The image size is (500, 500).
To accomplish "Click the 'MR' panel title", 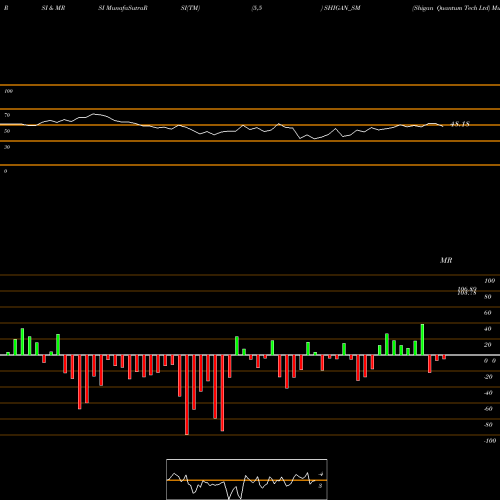I will coord(446,260).
